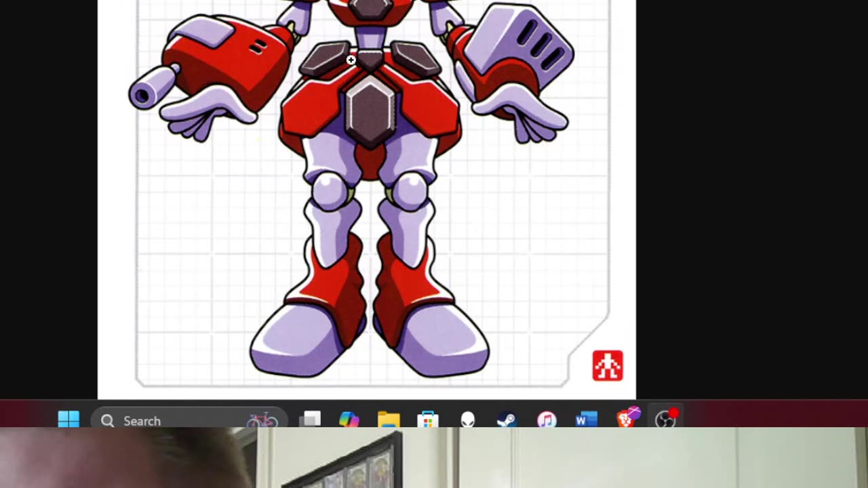Click the red robot logo badge
Image resolution: width=868 pixels, height=488 pixels.
[x=608, y=366]
